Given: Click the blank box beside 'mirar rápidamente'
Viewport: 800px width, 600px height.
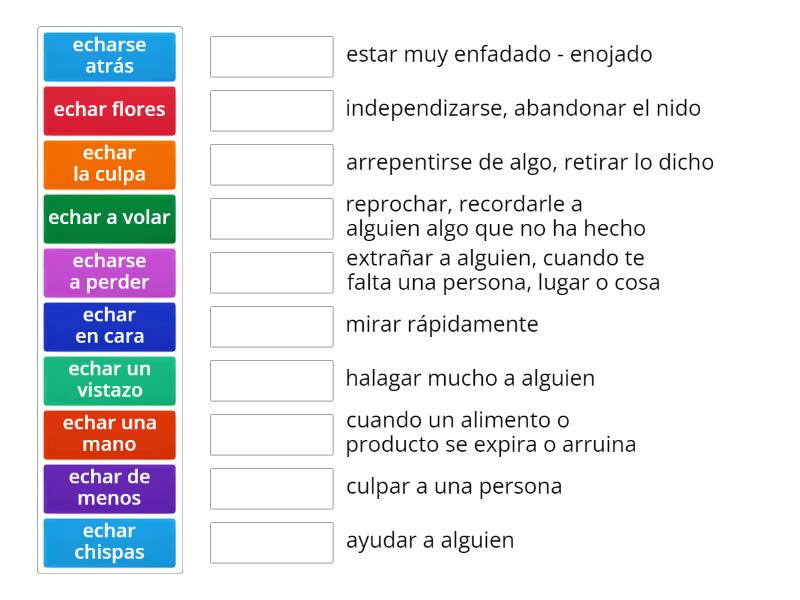Looking at the screenshot, I should (272, 327).
